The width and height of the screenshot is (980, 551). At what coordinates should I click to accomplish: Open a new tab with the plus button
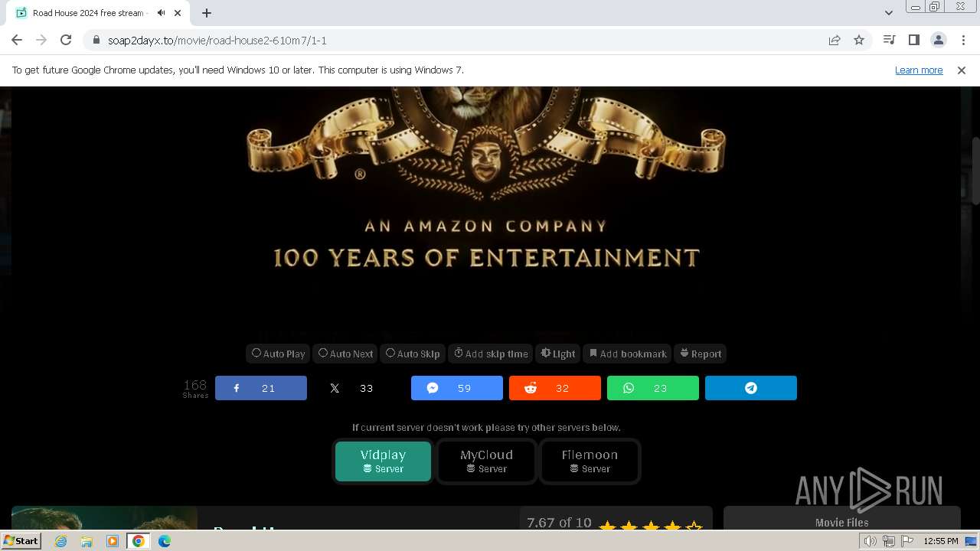pyautogui.click(x=207, y=13)
